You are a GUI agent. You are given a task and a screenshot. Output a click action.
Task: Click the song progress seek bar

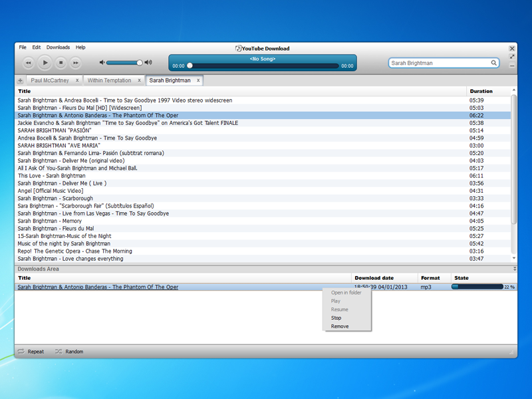click(x=263, y=66)
